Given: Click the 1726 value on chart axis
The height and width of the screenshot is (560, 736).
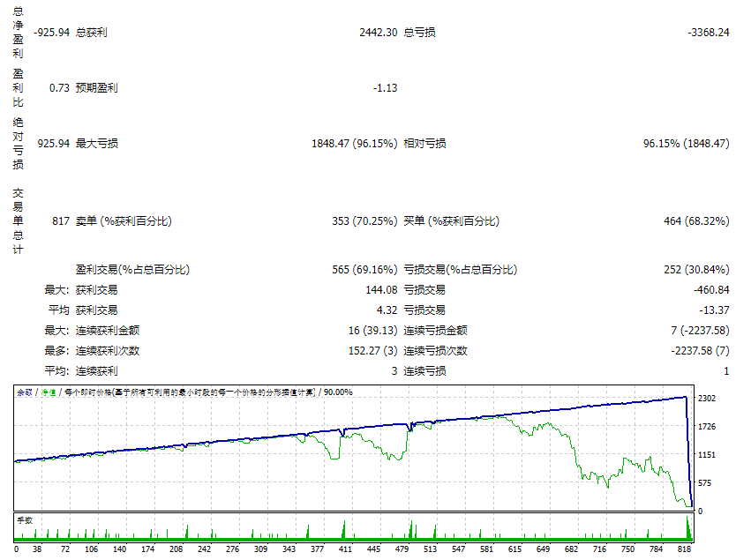Looking at the screenshot, I should click(707, 426).
